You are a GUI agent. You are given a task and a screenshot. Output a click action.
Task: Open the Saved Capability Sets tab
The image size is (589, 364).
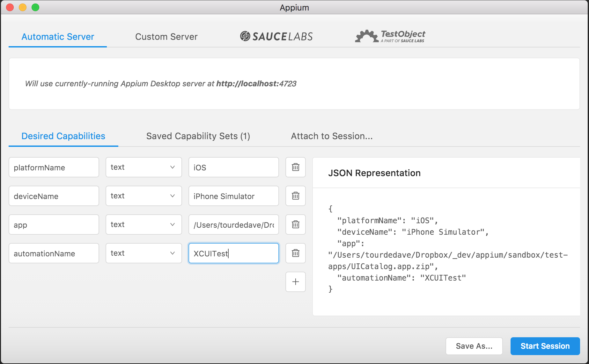[198, 136]
